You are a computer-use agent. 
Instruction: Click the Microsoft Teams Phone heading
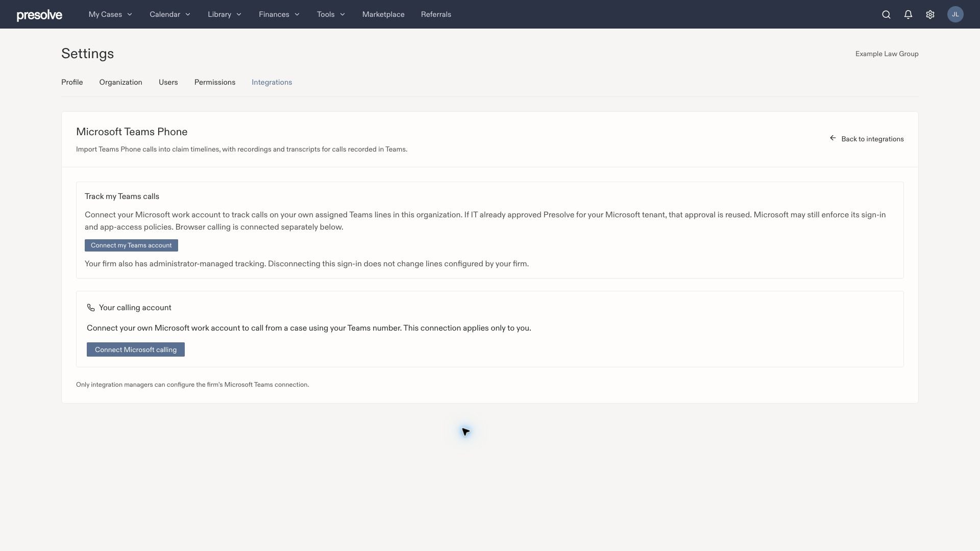(x=132, y=132)
